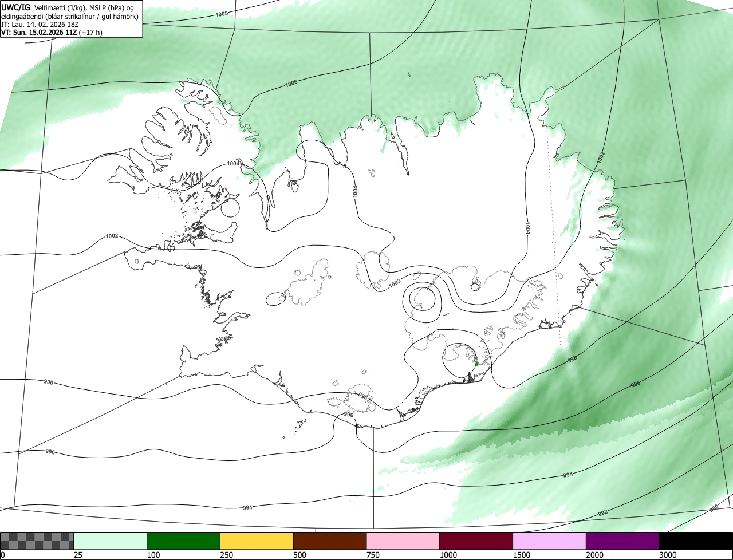
Task: Click the "UWC/IG" bold title text
Action: click(15, 7)
